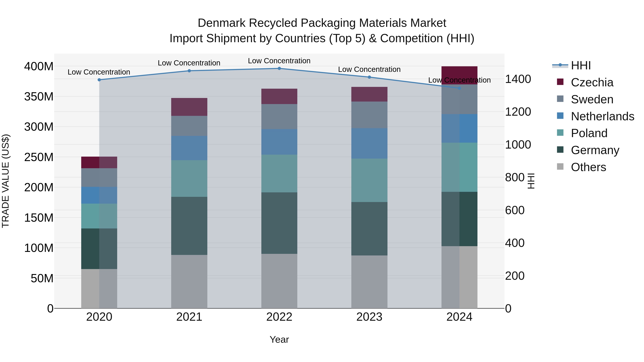Click the 2023 x-axis label
The image size is (644, 362).
369,317
